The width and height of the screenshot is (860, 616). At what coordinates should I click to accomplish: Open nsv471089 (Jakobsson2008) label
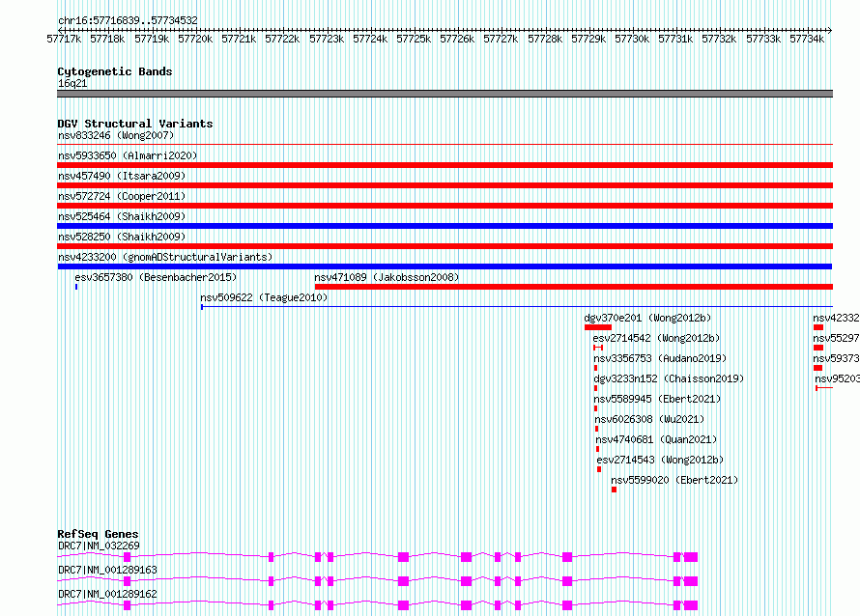point(387,277)
